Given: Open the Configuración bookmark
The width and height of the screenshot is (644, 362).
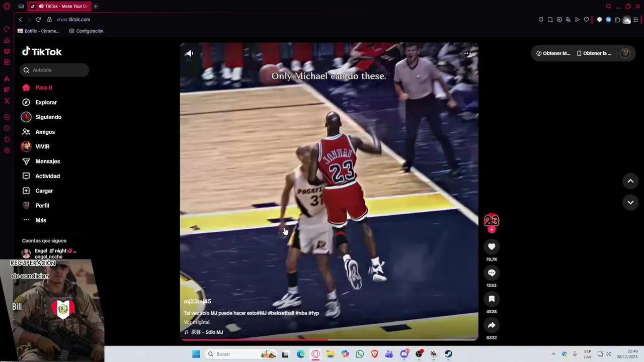Looking at the screenshot, I should (86, 31).
